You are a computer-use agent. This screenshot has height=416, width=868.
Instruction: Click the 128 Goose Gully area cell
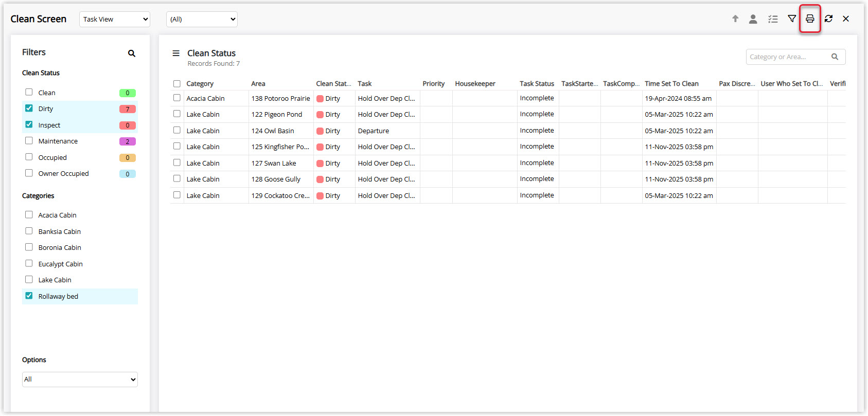coord(281,179)
